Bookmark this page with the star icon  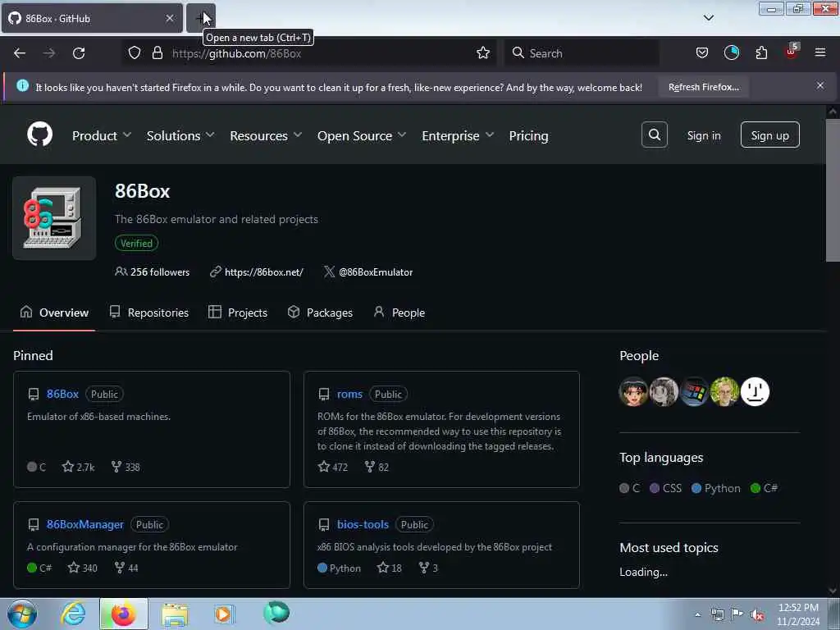[x=482, y=53]
